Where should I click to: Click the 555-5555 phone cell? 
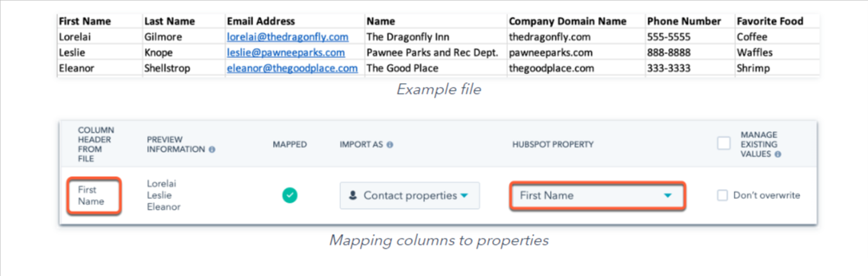(690, 37)
